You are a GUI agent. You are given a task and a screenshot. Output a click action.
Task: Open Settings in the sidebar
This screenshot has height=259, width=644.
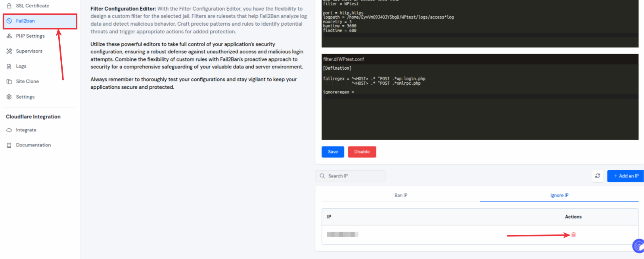pos(25,97)
